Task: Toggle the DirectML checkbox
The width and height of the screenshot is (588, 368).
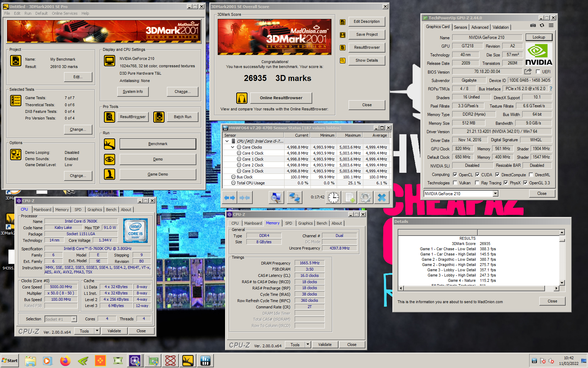Action: coord(531,175)
